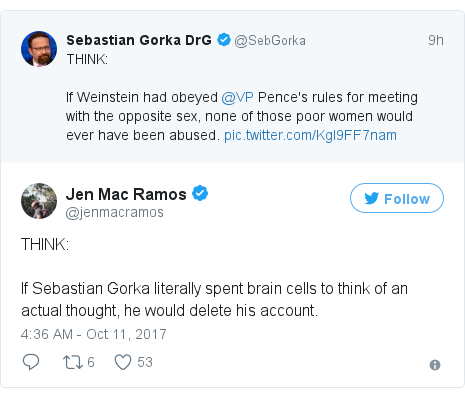Open the @jenmacramos handle

point(115,212)
